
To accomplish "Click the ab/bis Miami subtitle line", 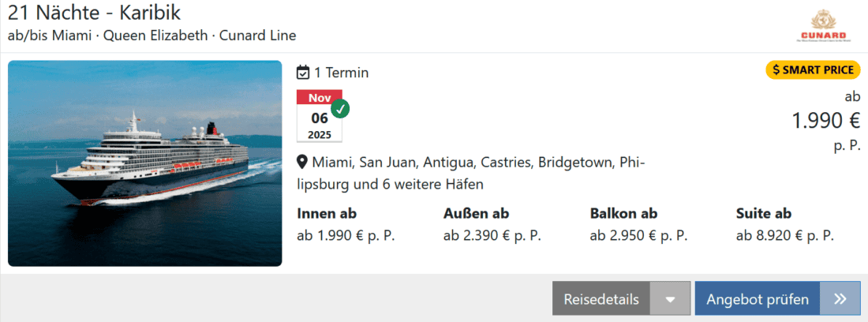I will [x=152, y=36].
